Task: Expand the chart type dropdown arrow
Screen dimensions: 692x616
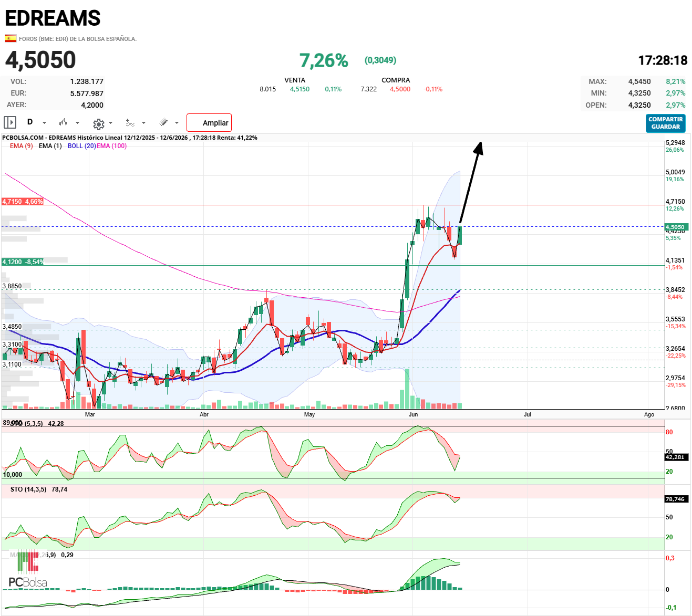Action: click(77, 123)
